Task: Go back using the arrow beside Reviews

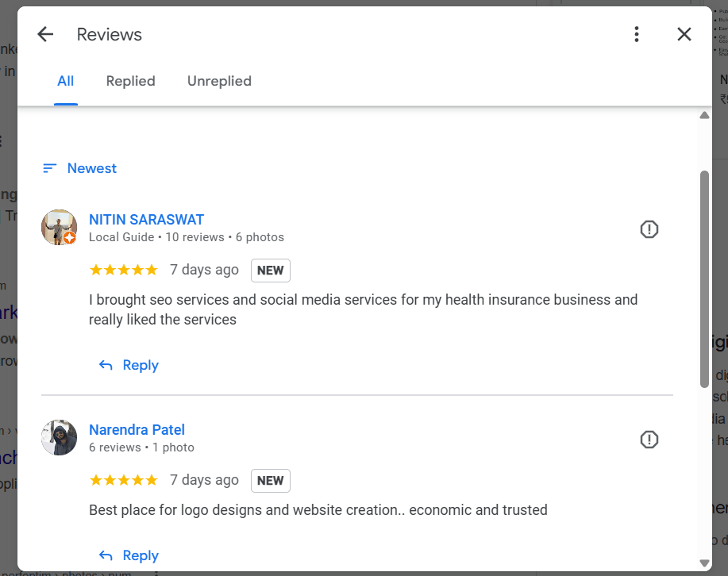Action: [x=45, y=34]
